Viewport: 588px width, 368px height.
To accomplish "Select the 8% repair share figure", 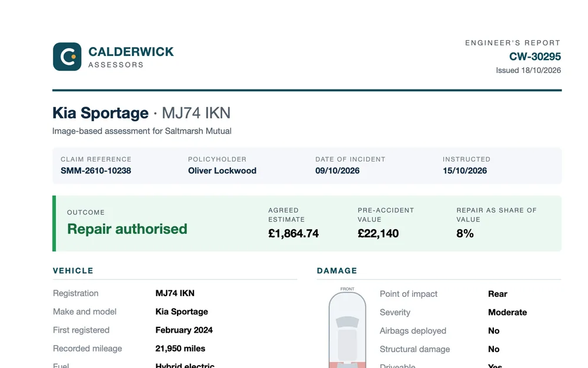I will (x=465, y=234).
